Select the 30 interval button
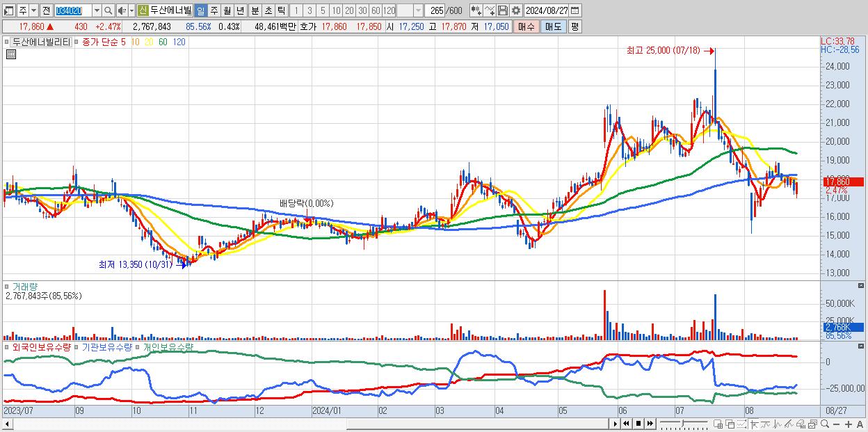Screen dimensions: 868x432 pos(362,10)
